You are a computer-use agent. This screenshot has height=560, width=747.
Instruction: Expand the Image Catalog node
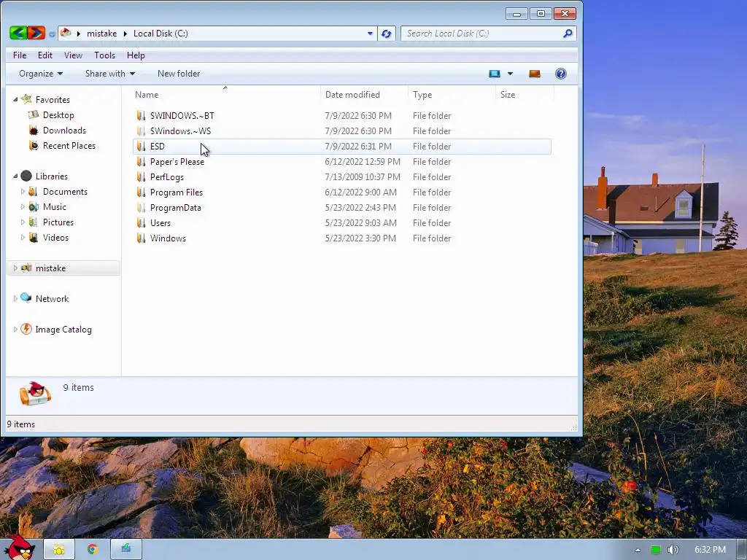(15, 329)
